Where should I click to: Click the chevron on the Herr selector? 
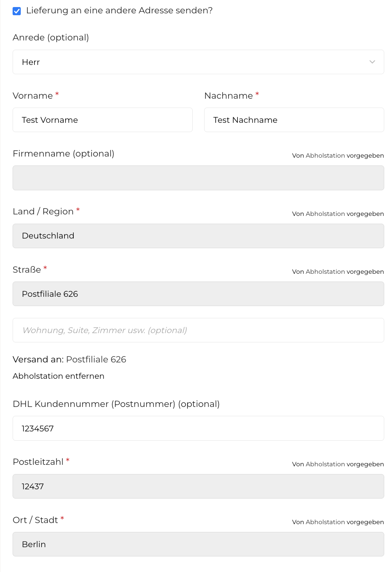point(372,62)
